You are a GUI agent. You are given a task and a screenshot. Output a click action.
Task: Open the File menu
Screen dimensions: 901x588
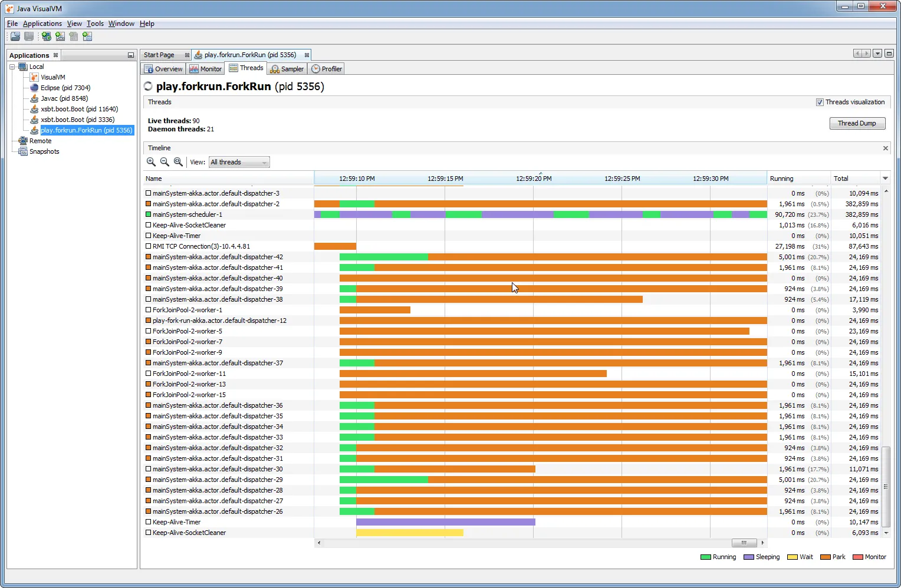tap(12, 24)
